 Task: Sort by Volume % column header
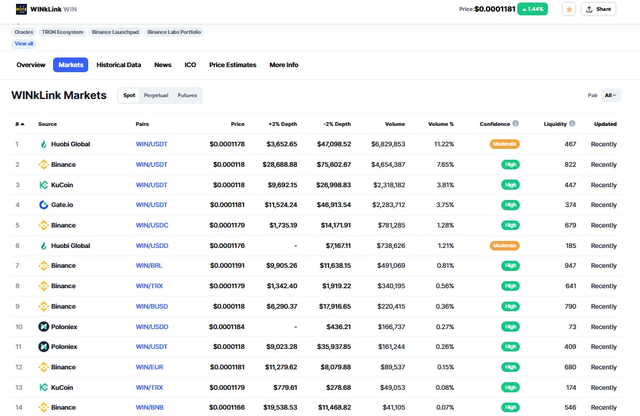[441, 124]
